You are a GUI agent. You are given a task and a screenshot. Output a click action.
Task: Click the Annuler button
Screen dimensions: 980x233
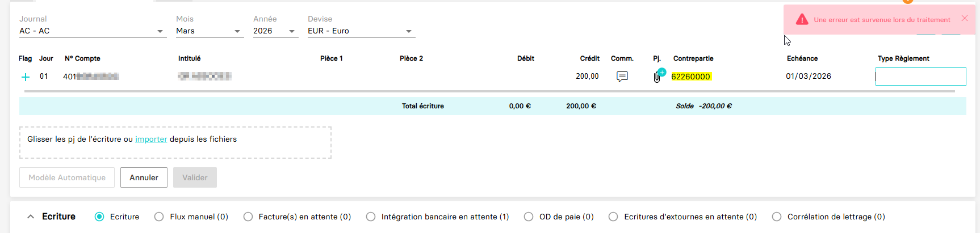point(144,177)
